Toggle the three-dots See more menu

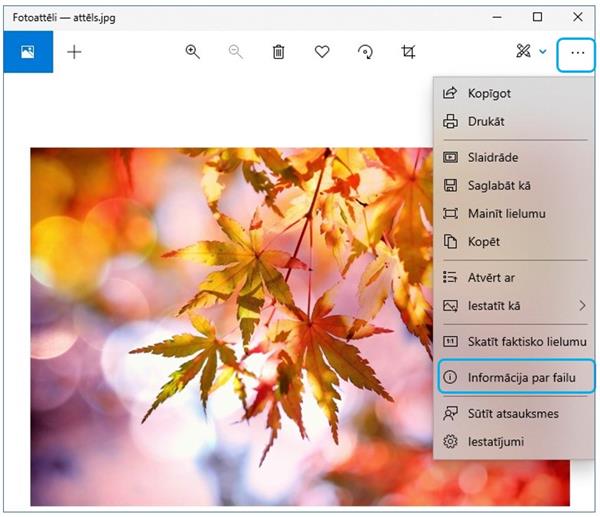pos(576,55)
